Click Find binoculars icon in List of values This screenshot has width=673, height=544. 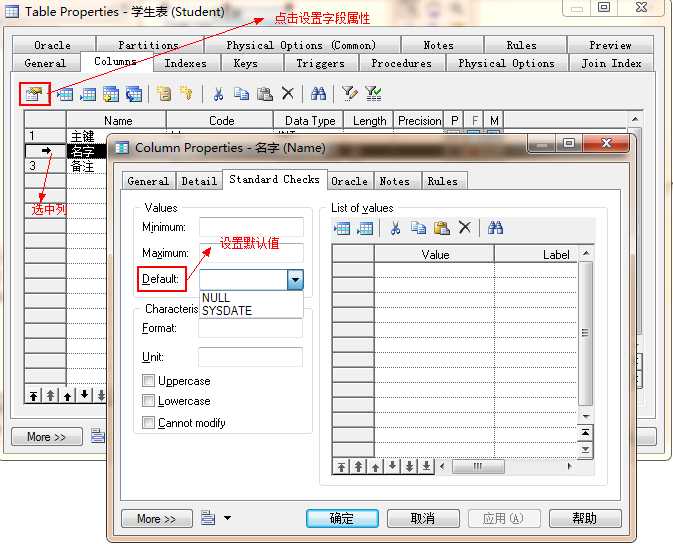click(x=495, y=228)
